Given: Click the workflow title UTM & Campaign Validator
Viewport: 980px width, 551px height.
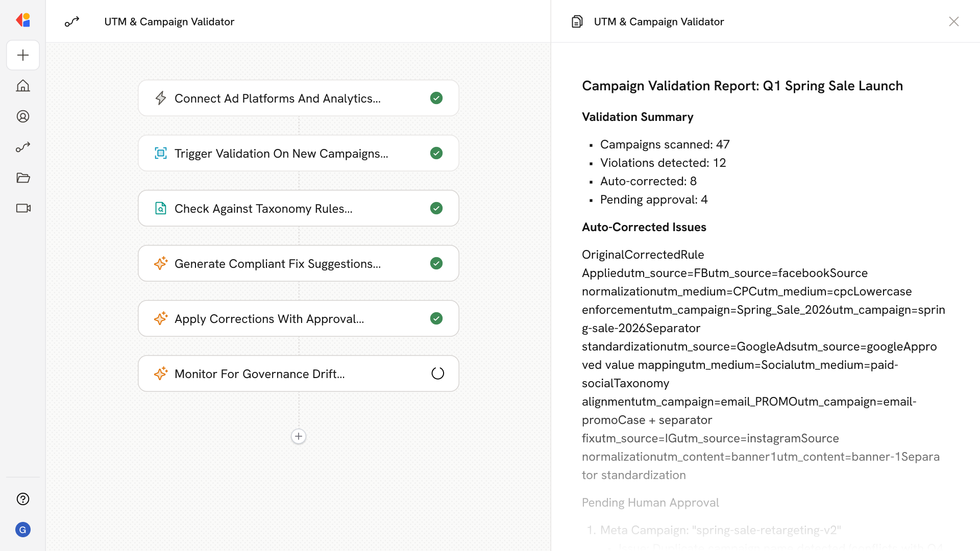Looking at the screenshot, I should [x=169, y=21].
